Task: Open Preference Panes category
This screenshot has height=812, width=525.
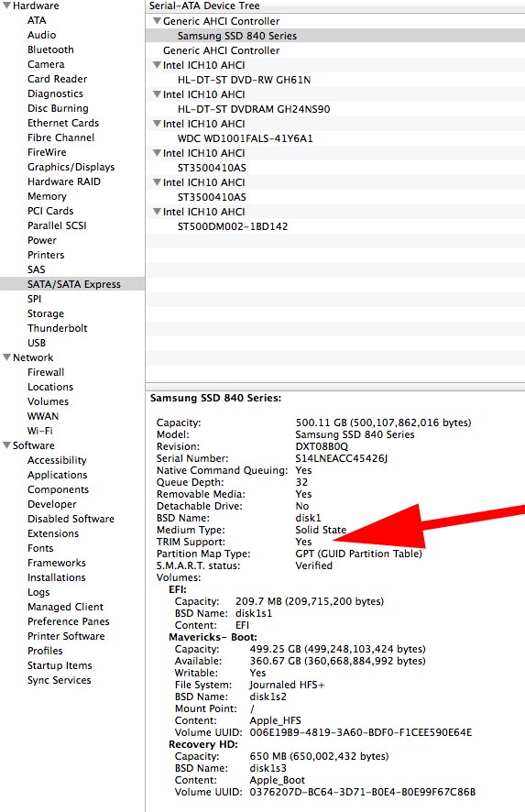Action: (69, 621)
